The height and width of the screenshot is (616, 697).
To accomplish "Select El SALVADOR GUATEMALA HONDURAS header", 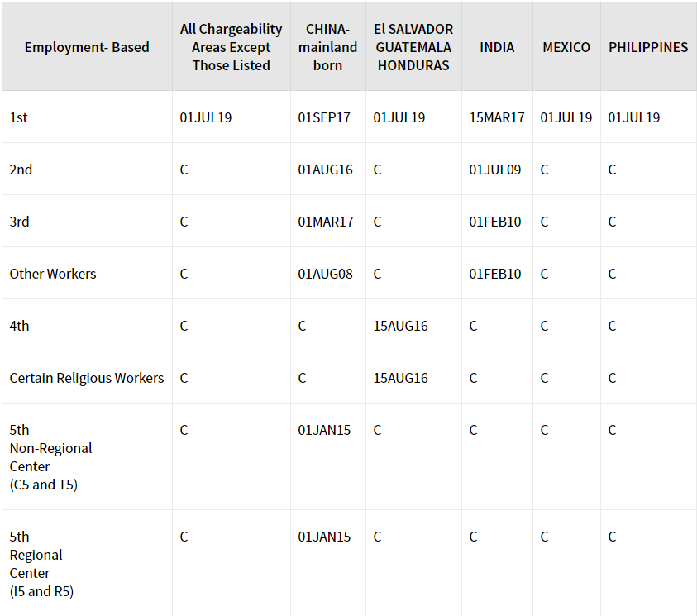I will tap(413, 47).
